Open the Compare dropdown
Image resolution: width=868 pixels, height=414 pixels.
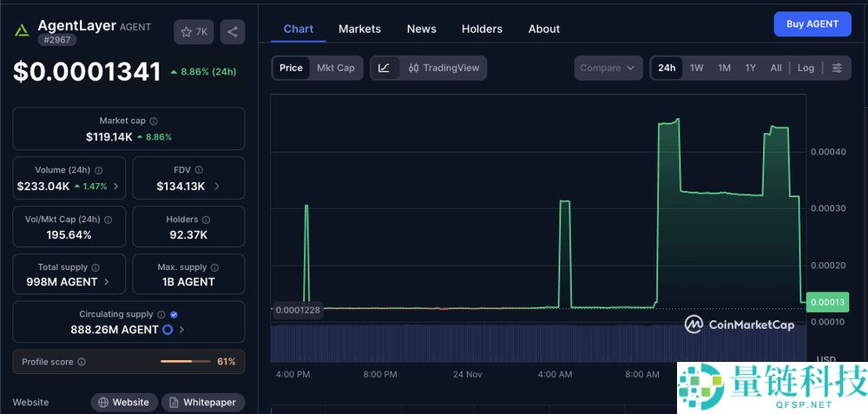coord(608,68)
